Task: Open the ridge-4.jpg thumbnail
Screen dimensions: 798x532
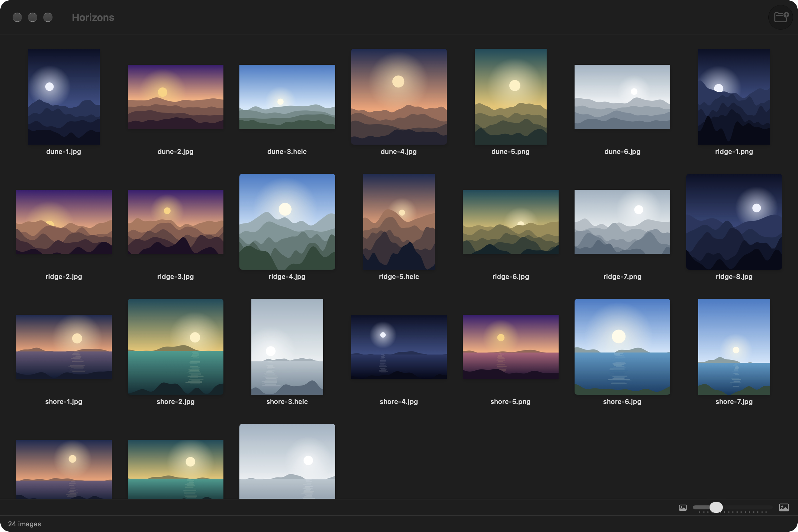Action: tap(287, 222)
